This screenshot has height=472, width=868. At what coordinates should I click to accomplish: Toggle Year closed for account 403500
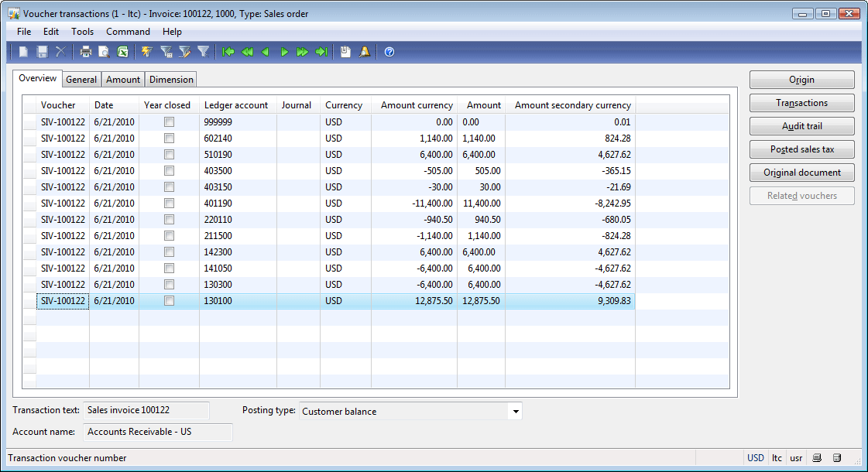tap(169, 170)
